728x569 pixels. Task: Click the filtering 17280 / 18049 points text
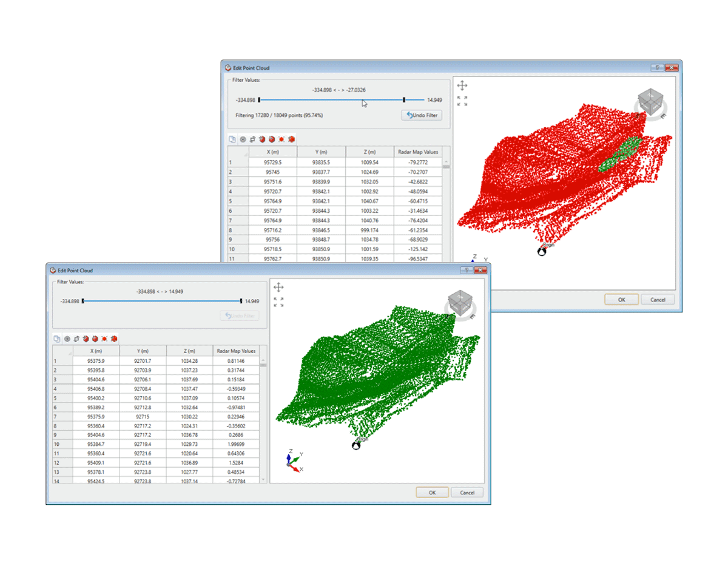pyautogui.click(x=279, y=115)
